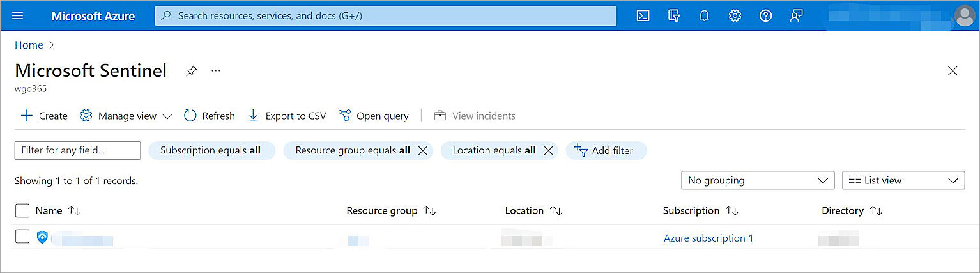Click the Create button
The image size is (980, 273).
pyautogui.click(x=44, y=116)
